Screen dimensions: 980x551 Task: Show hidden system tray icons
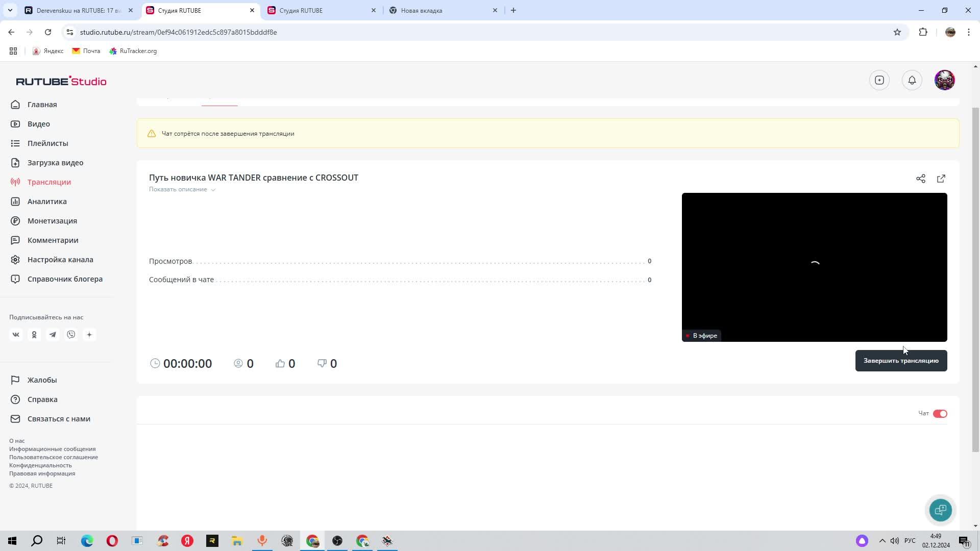882,541
